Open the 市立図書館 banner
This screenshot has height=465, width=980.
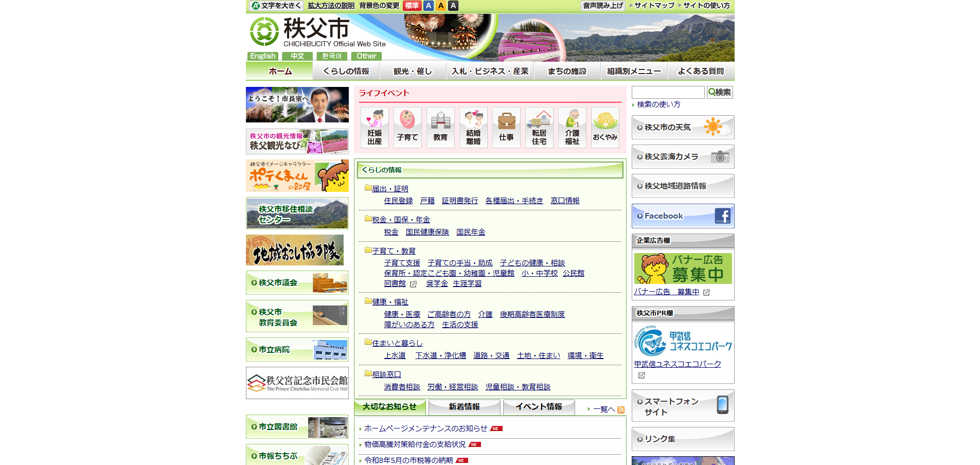point(297,427)
